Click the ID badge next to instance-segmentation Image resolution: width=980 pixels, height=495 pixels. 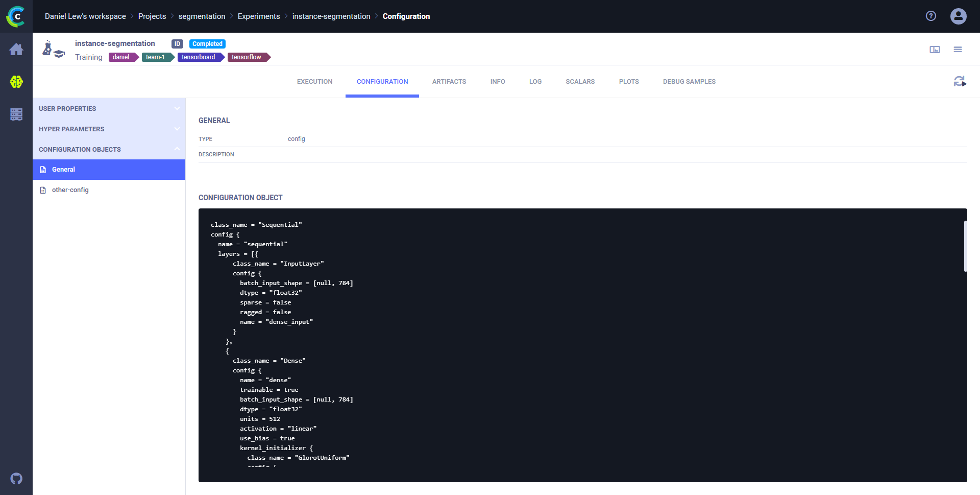[x=177, y=43]
